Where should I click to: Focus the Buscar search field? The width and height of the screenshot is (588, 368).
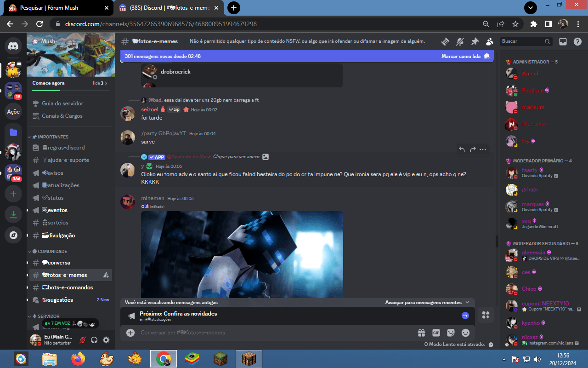526,41
